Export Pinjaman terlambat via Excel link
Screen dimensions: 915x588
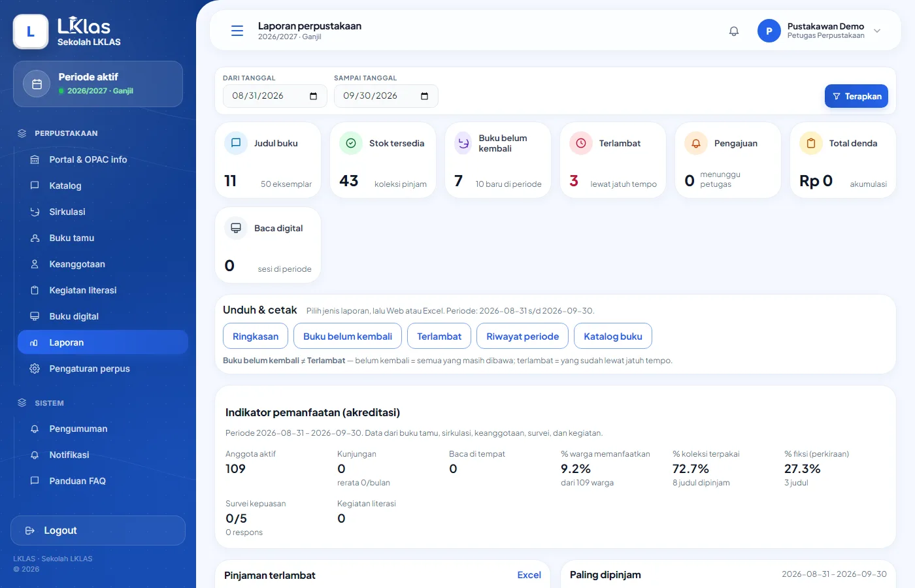point(529,575)
